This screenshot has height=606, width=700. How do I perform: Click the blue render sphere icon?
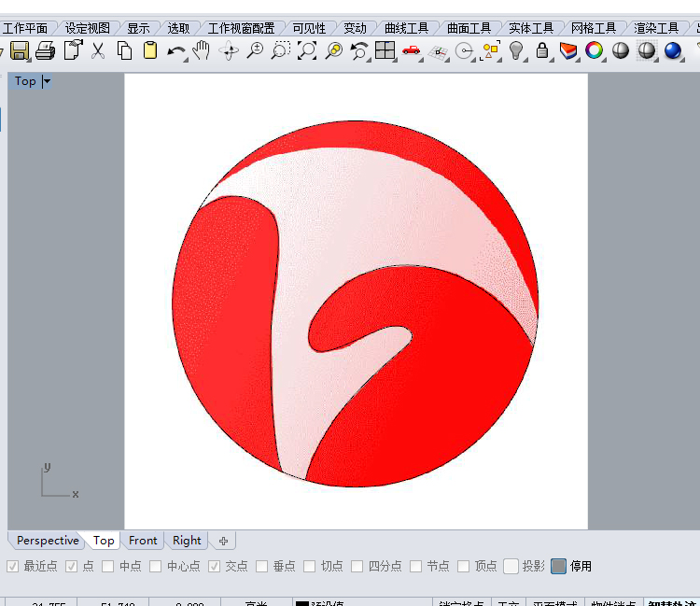tap(673, 50)
